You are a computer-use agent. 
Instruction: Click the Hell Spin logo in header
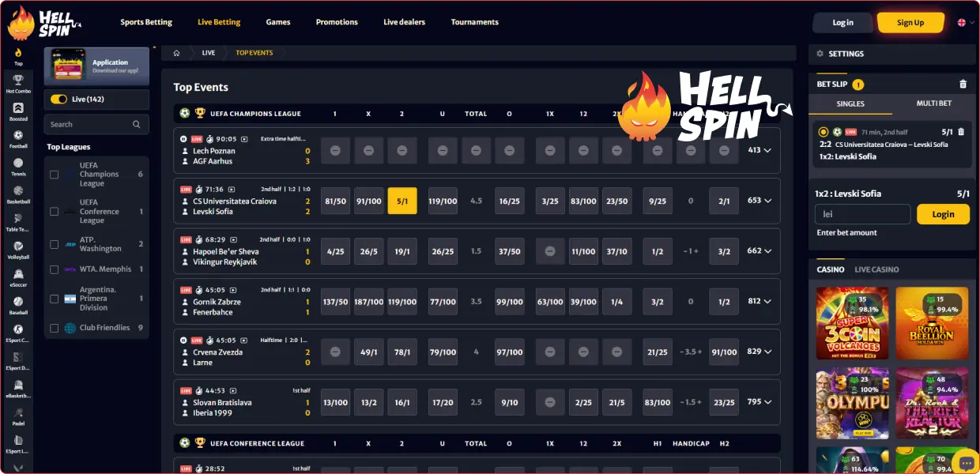click(x=44, y=24)
